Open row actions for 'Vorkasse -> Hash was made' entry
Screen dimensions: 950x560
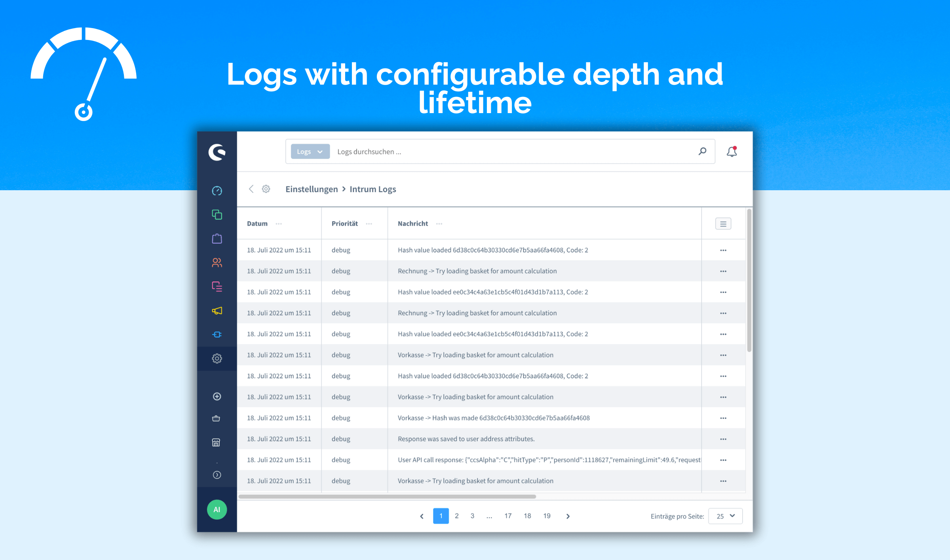click(x=723, y=418)
